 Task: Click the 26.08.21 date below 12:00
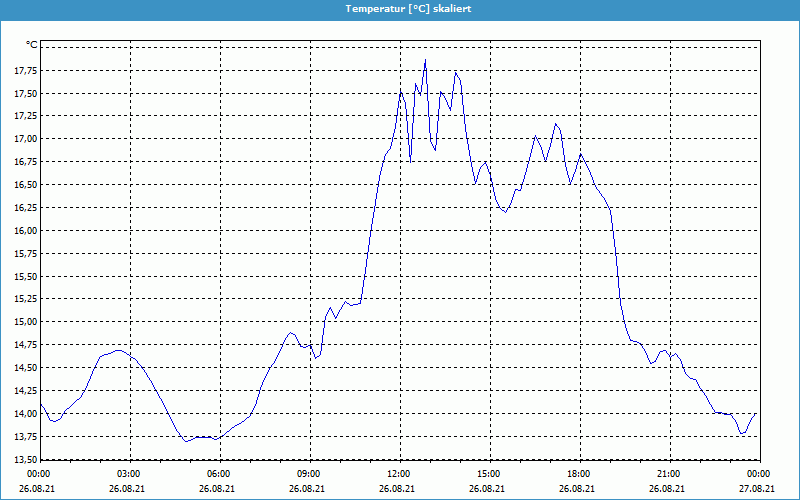398,489
